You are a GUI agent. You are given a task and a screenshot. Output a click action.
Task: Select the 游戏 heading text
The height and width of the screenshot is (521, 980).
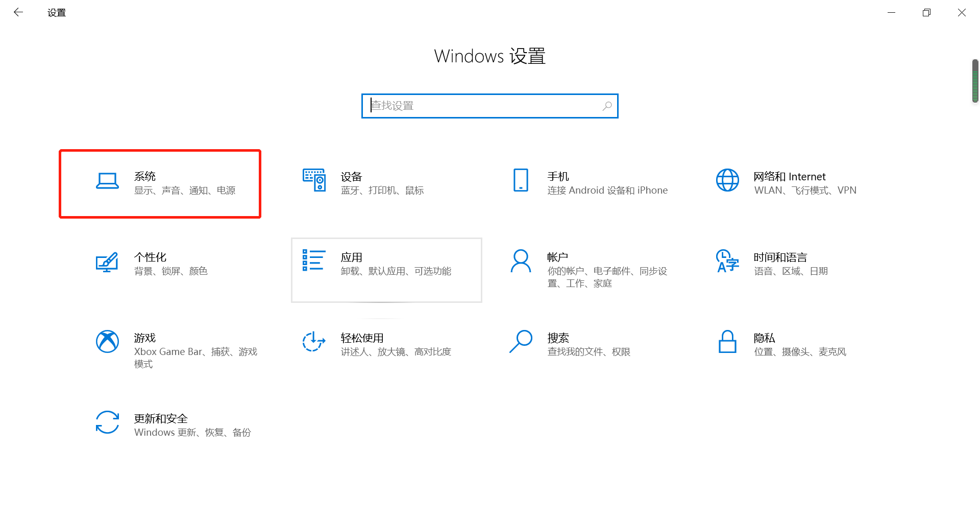tap(145, 338)
